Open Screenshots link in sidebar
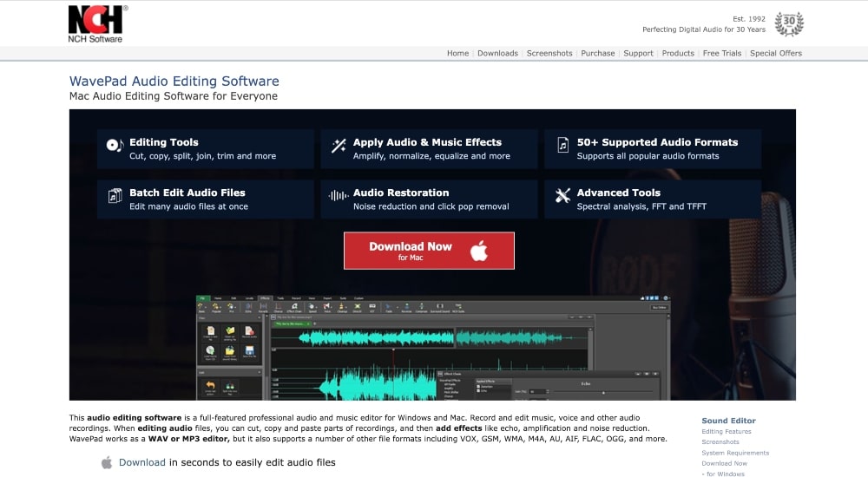 (x=720, y=442)
